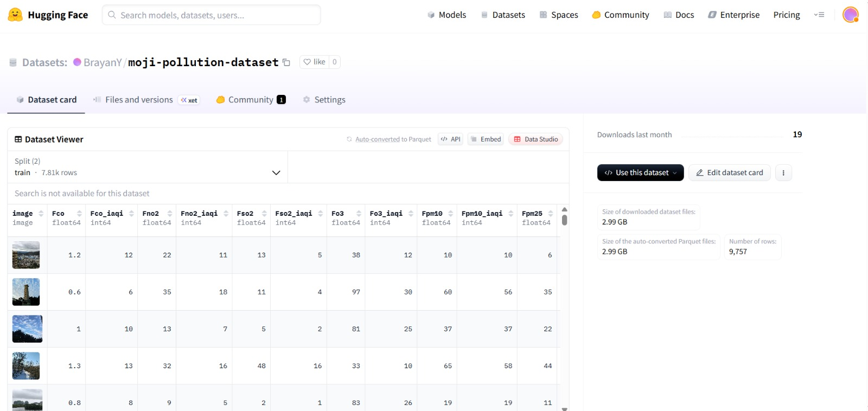This screenshot has width=868, height=411.
Task: Open the user profile avatar
Action: [x=850, y=15]
